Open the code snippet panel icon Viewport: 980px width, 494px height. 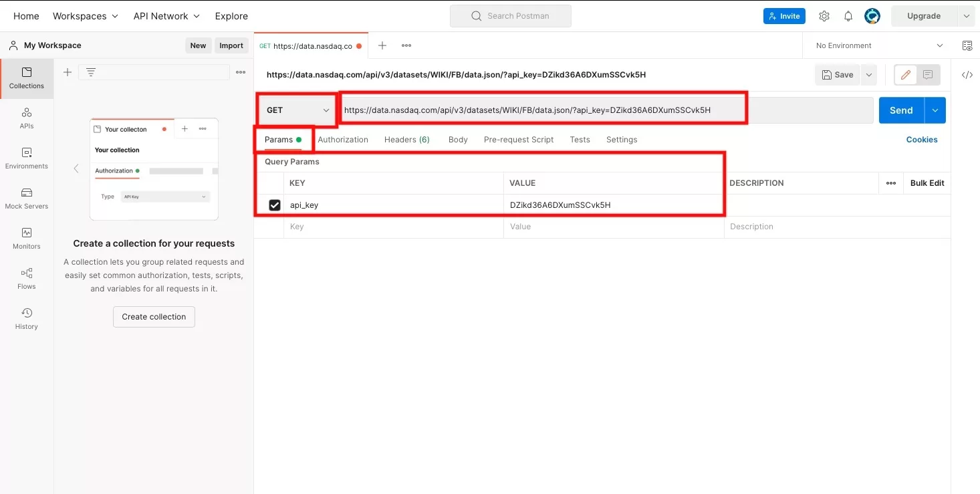(x=967, y=75)
